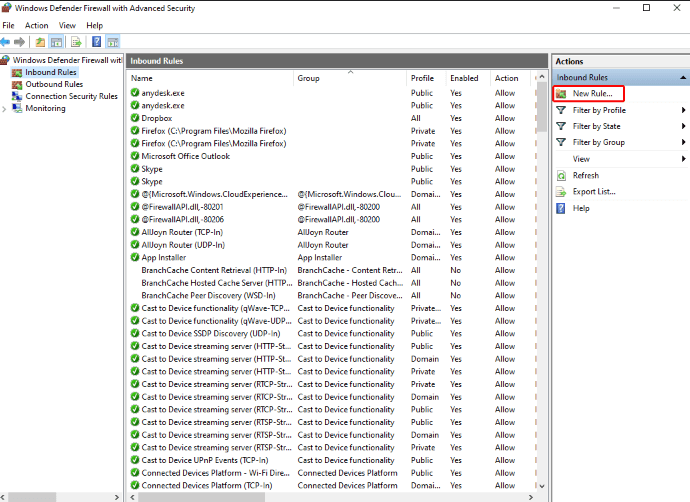
Task: Click green check icon beside AllJoyn Router (TCP-In)
Action: coord(135,232)
